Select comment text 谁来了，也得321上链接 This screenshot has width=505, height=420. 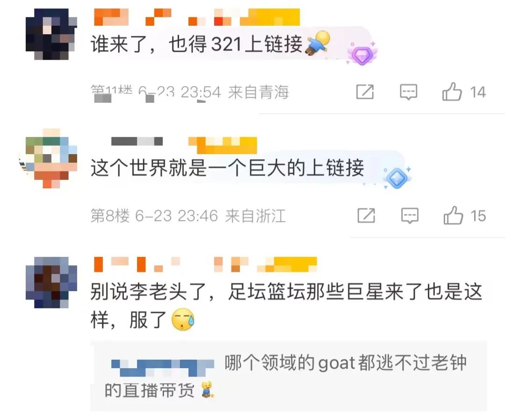tap(197, 44)
